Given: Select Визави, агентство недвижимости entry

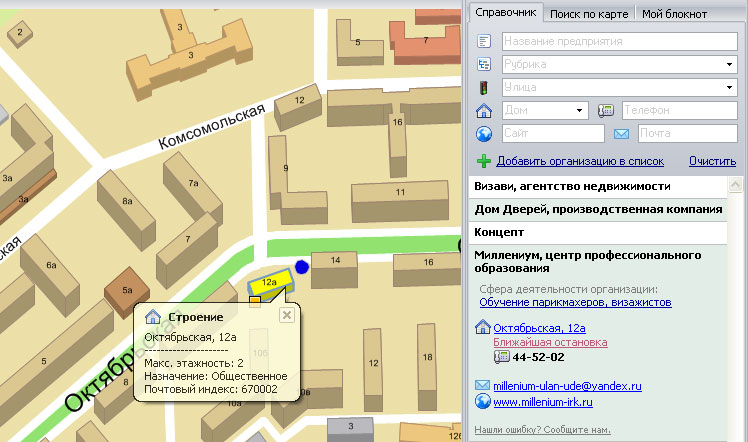Looking at the screenshot, I should 598,186.
